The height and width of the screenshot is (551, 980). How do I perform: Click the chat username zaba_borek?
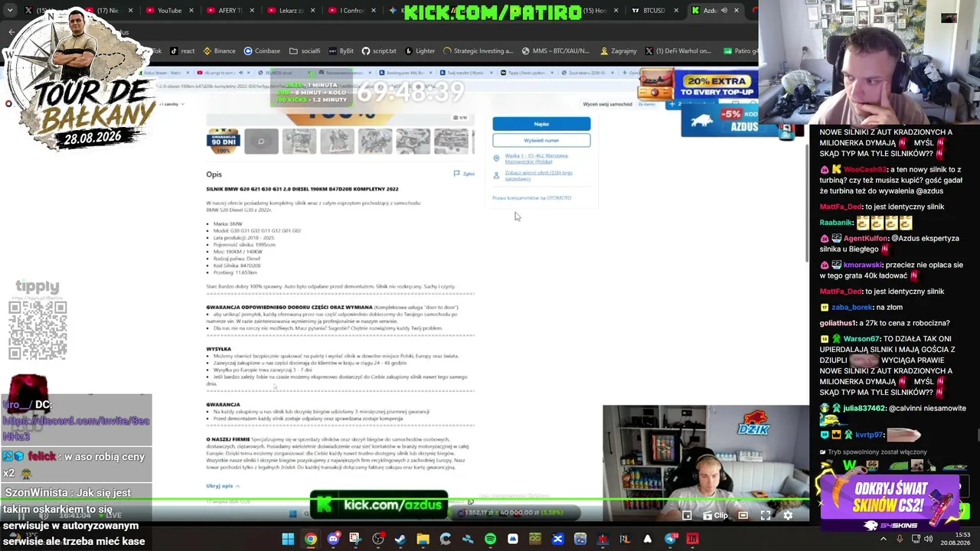click(x=852, y=308)
